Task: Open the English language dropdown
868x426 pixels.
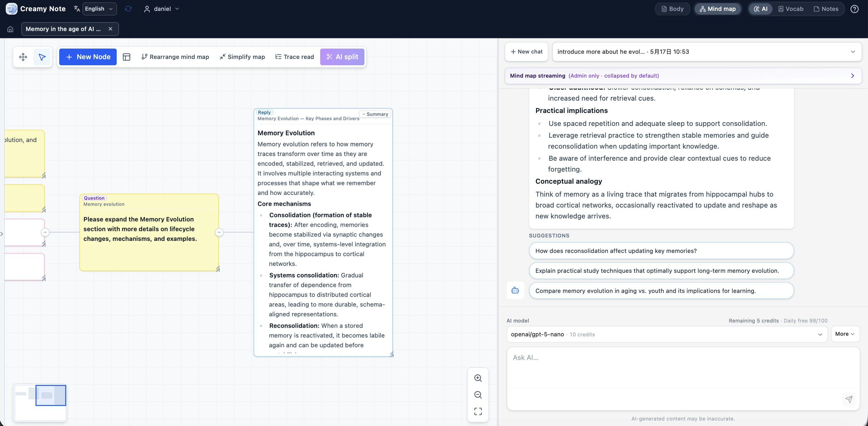Action: point(99,9)
